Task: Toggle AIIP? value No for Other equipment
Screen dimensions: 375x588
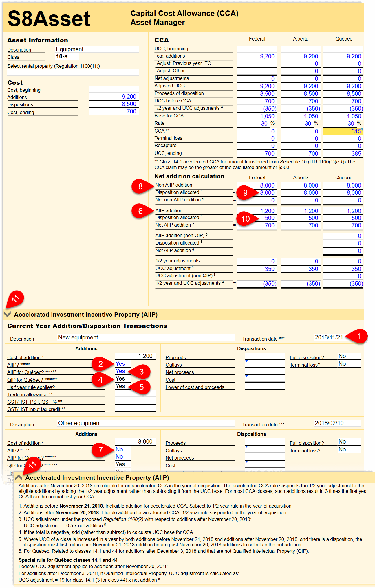Action: 123,449
